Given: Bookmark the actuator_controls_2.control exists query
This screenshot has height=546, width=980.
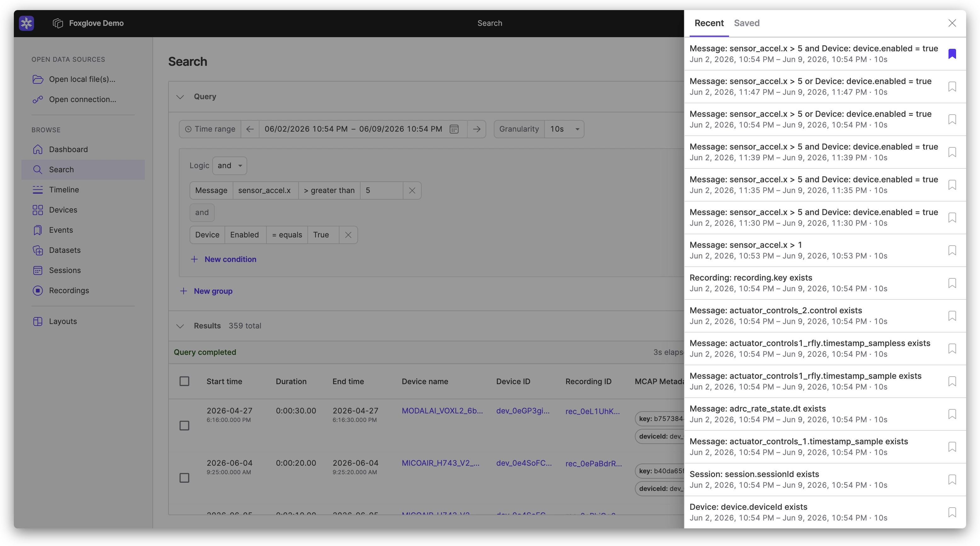Looking at the screenshot, I should [x=952, y=316].
